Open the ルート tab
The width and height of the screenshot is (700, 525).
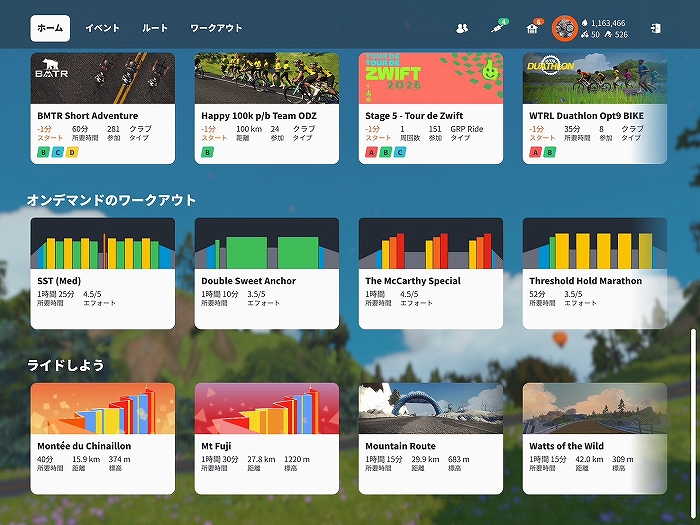coord(155,28)
